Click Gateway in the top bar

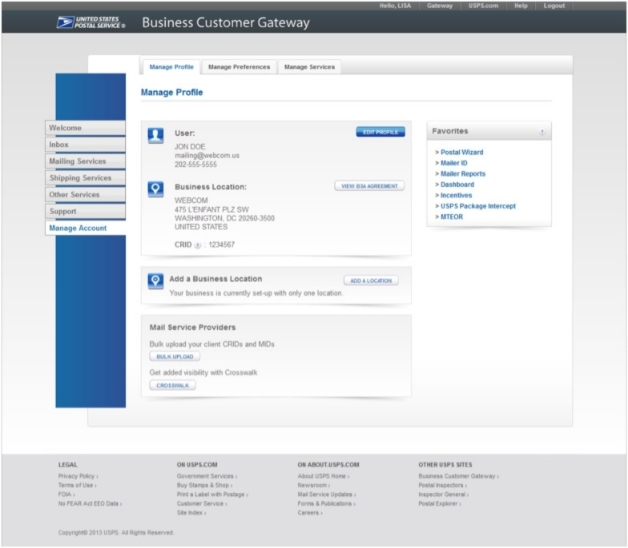[x=439, y=6]
